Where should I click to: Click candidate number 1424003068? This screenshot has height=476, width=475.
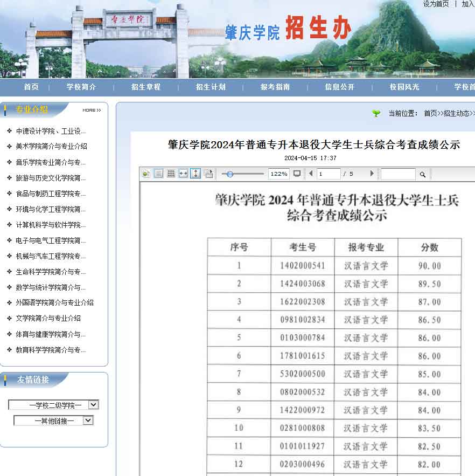pyautogui.click(x=303, y=284)
